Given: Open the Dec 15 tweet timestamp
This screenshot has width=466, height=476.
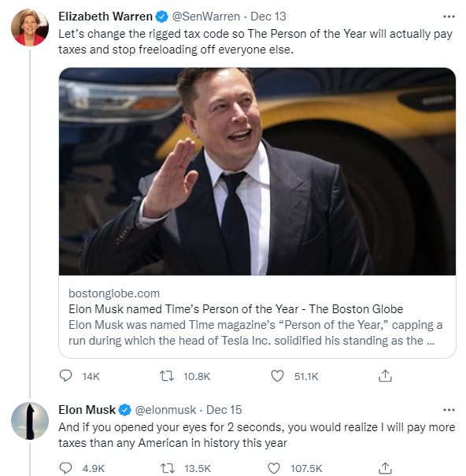Looking at the screenshot, I should pyautogui.click(x=224, y=410).
